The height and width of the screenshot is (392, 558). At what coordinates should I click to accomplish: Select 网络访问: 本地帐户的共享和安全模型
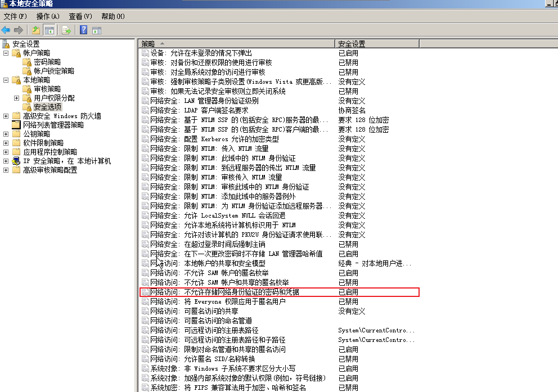[x=208, y=264]
